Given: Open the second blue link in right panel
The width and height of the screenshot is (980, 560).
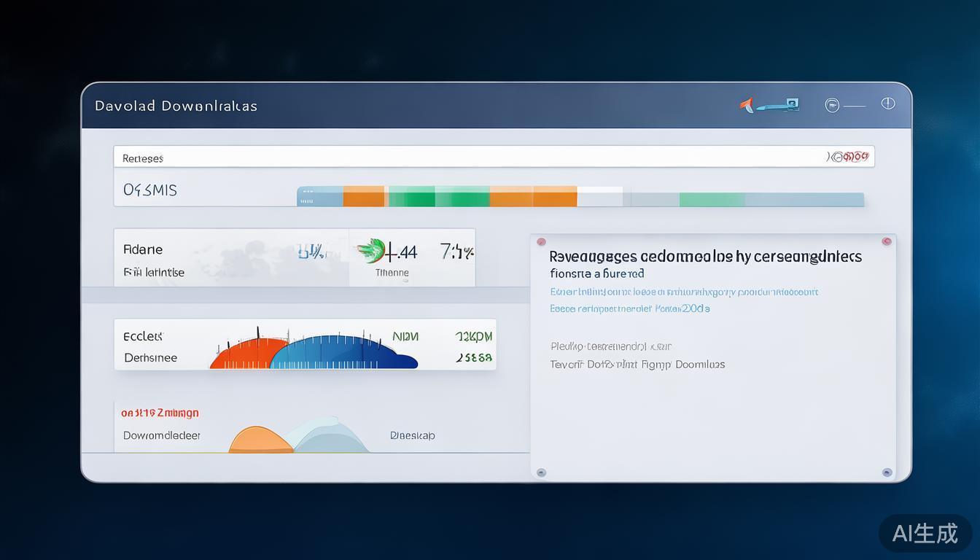Looking at the screenshot, I should click(x=629, y=308).
